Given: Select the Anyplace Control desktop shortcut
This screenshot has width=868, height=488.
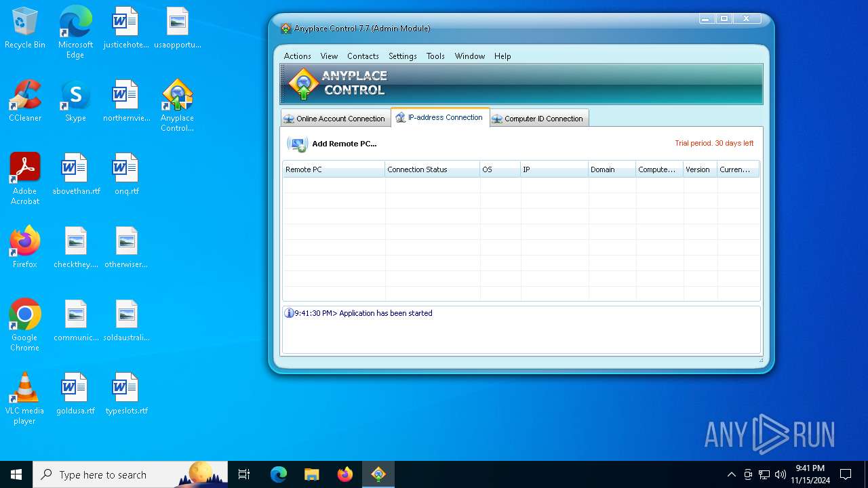Looking at the screenshot, I should pos(177,106).
